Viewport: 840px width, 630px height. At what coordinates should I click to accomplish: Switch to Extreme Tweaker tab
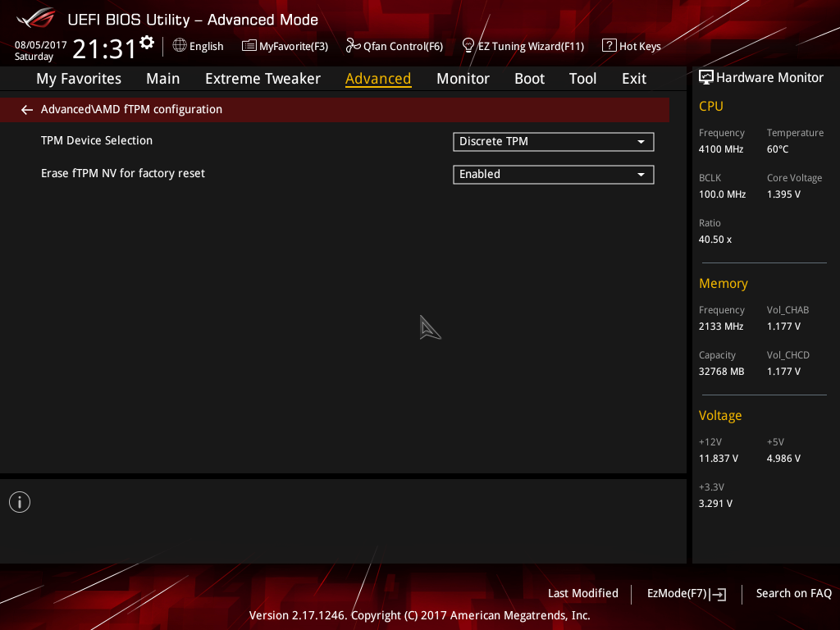click(262, 79)
